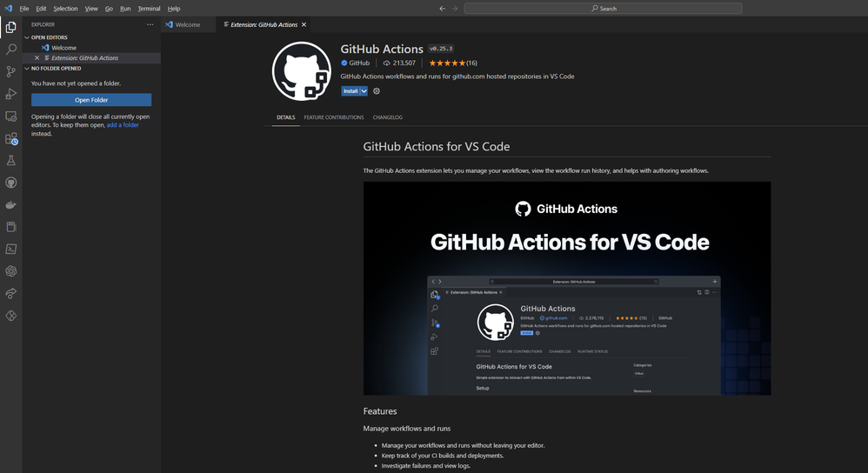Open the Go menu
The image size is (868, 473).
[x=109, y=9]
